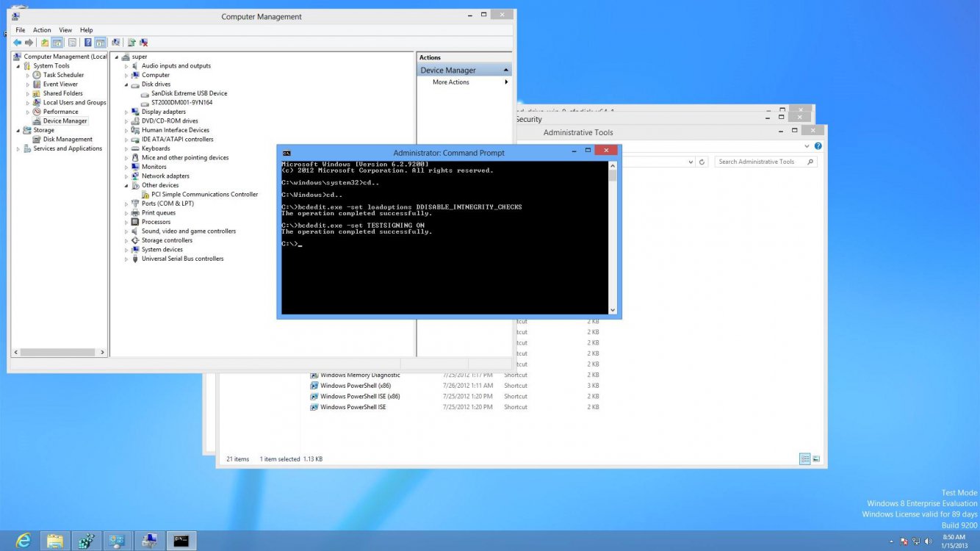Click the blue Help question-mark toolbar icon
The image size is (980, 551).
(87, 43)
